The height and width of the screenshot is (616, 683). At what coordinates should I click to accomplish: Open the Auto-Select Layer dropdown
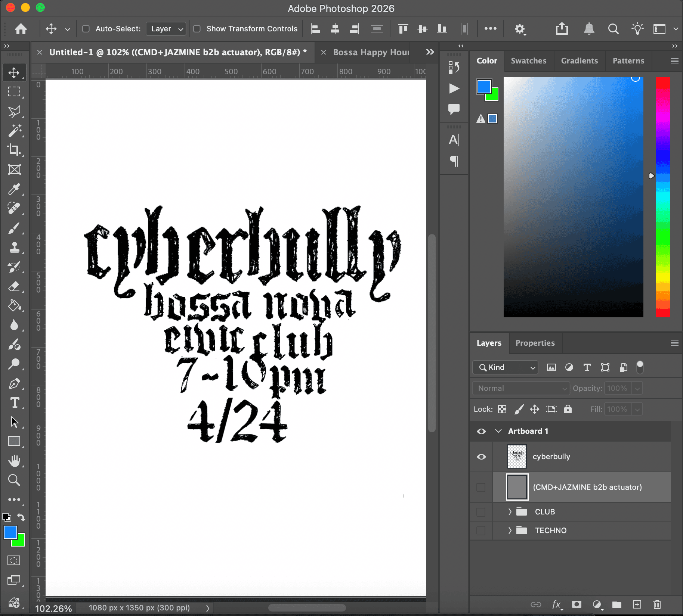166,29
